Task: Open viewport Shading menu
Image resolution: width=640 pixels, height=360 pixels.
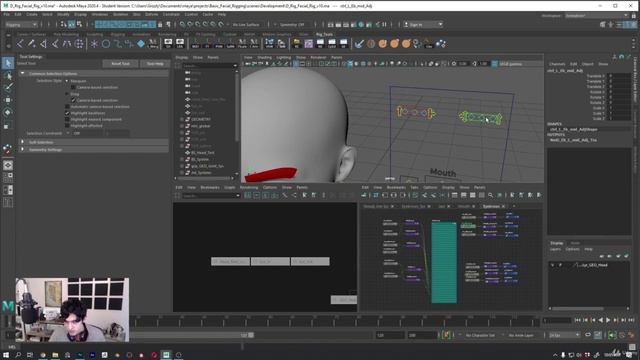Action: click(264, 58)
